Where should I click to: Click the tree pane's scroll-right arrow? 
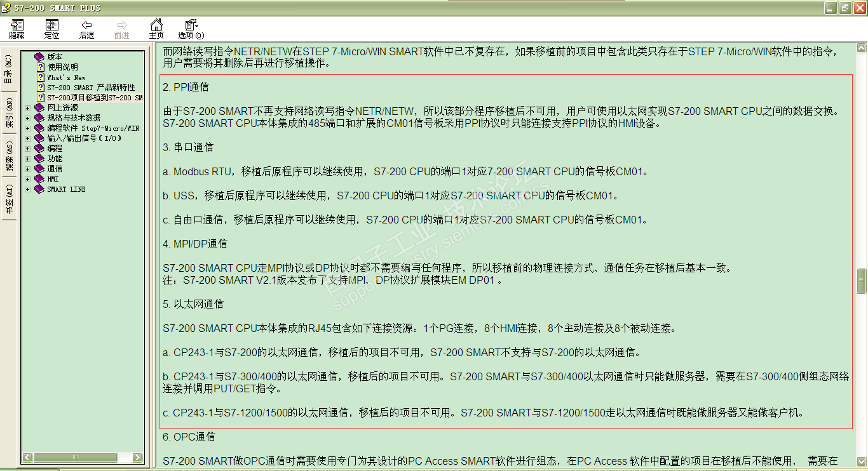tap(137, 457)
